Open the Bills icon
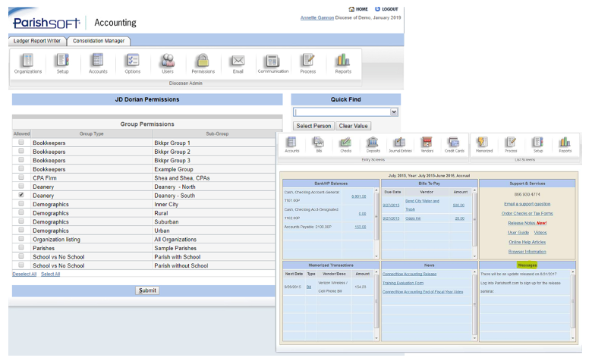Screen dimensions: 592x364 tap(319, 145)
